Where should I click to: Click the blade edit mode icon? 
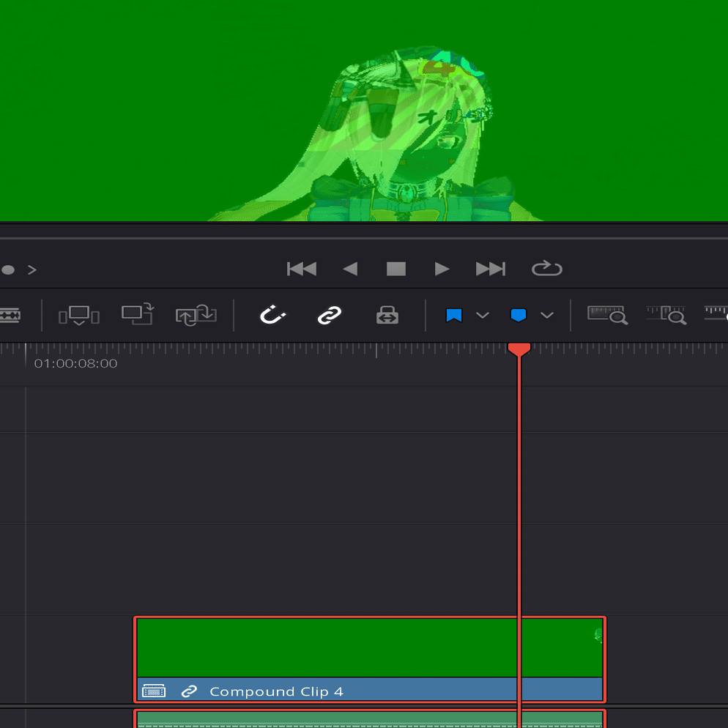(10, 315)
